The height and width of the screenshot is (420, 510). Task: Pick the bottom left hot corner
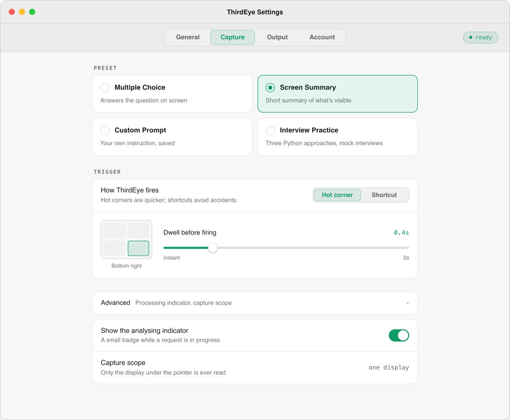click(115, 248)
